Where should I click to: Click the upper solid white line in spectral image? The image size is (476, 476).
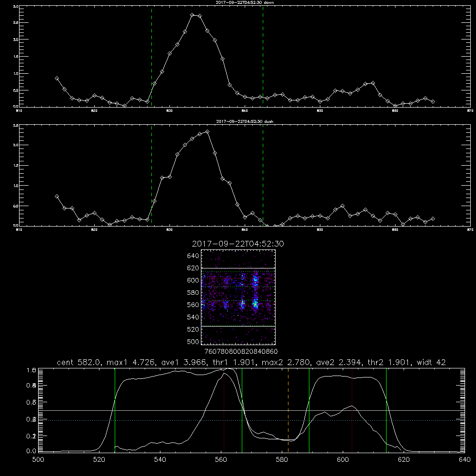pyautogui.click(x=238, y=268)
